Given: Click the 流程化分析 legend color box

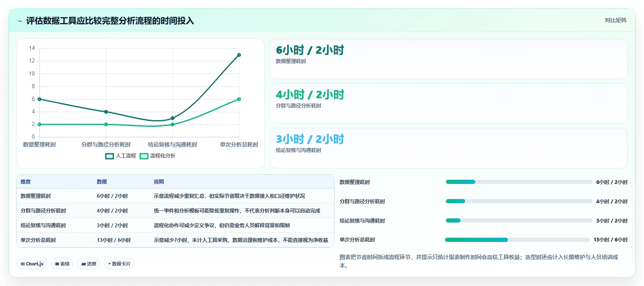Looking at the screenshot, I should pyautogui.click(x=144, y=156).
